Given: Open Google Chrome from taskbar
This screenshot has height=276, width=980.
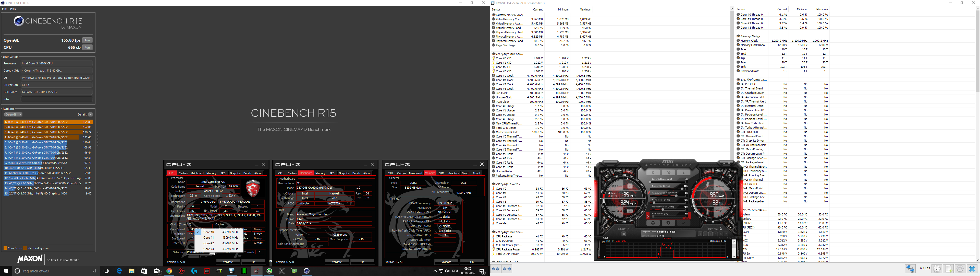Looking at the screenshot, I should [169, 271].
